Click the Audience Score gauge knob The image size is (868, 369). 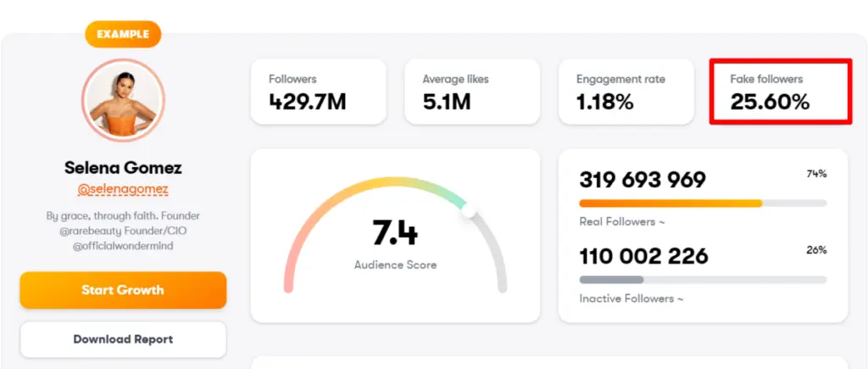pos(469,208)
